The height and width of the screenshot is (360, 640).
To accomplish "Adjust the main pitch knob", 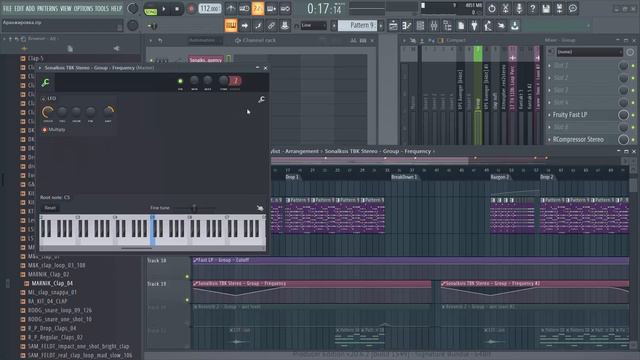I will tap(132, 25).
